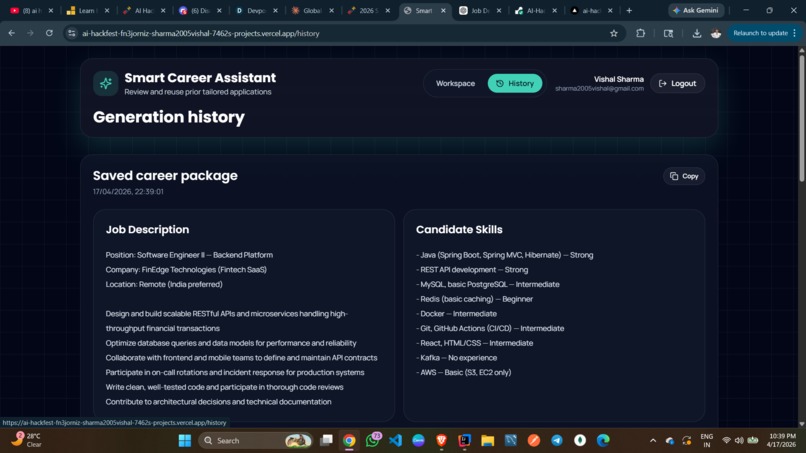Close the 'Smart' browser tab
The image size is (806, 453).
tap(443, 10)
